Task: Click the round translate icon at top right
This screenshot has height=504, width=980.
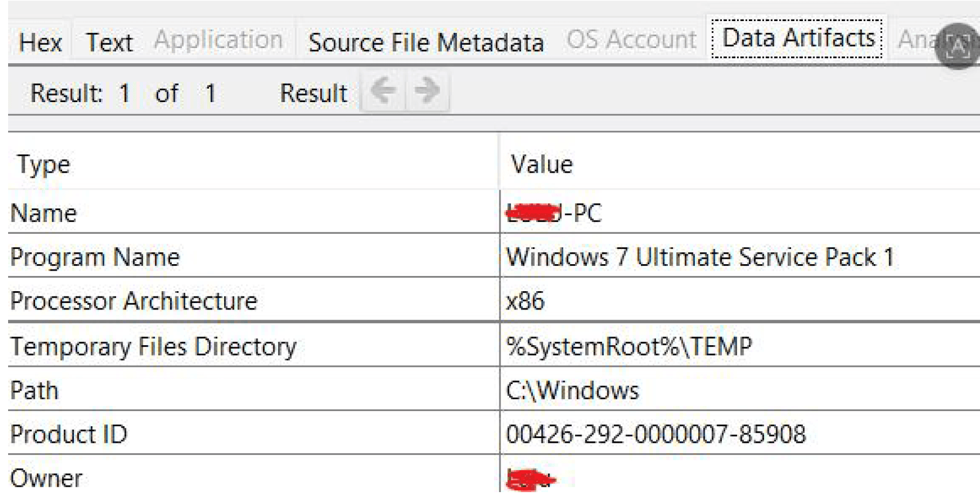Action: [x=958, y=46]
